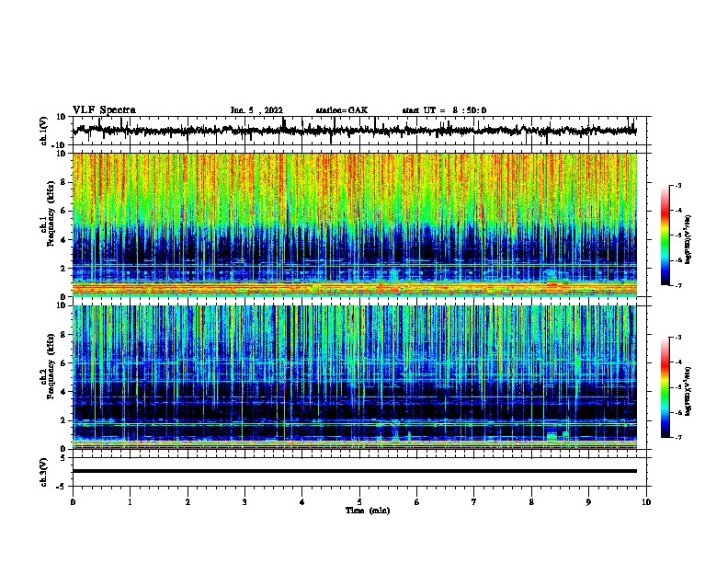728x563 pixels.
Task: Click the "VLF Spectra" plot title
Action: pos(104,110)
